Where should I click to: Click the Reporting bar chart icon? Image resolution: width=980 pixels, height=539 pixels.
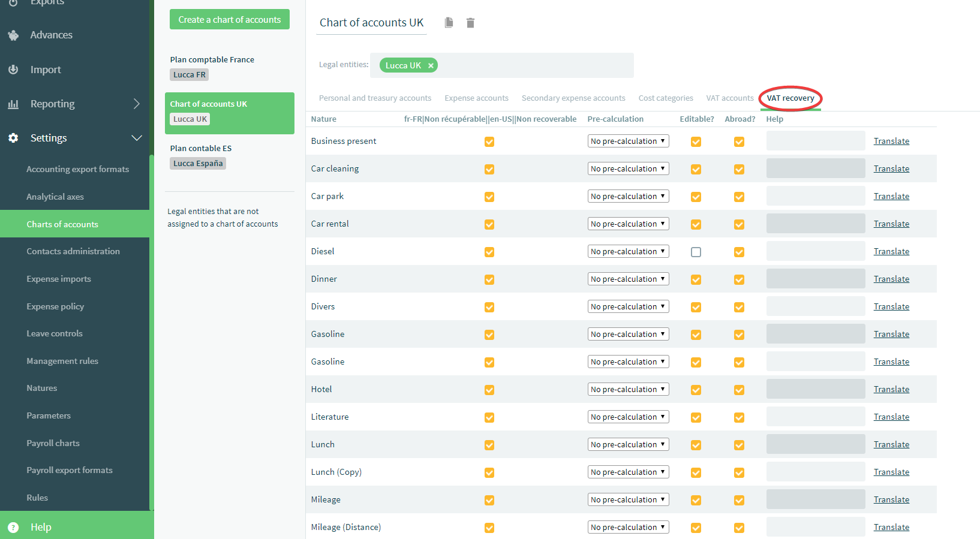pos(13,104)
